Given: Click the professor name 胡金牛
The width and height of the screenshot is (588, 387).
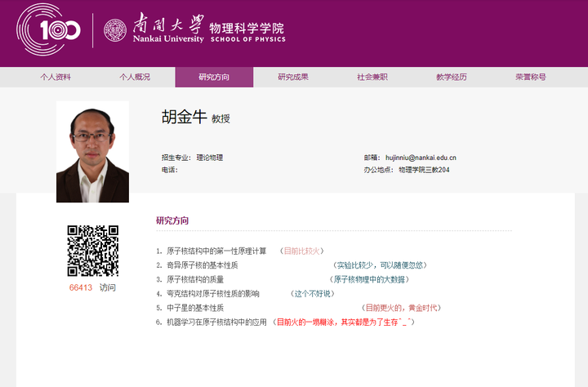Looking at the screenshot, I should (x=184, y=118).
